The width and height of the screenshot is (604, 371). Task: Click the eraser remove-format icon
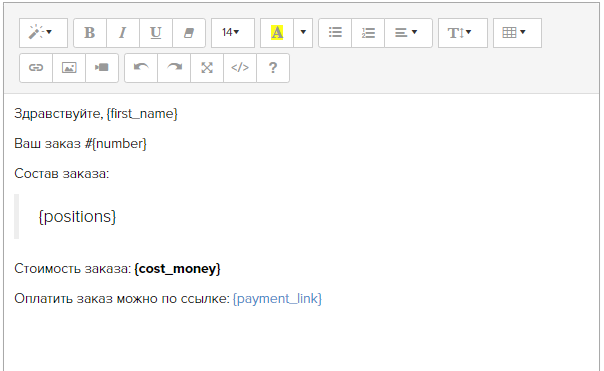point(189,33)
